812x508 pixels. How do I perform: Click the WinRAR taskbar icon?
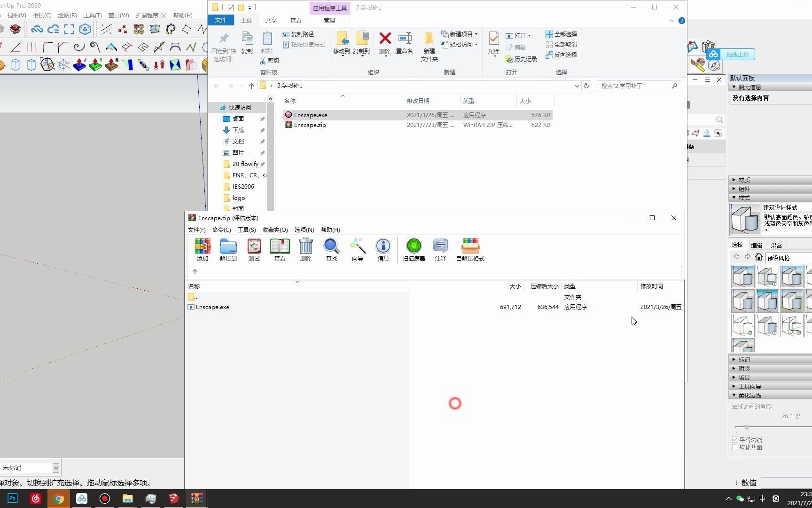[x=197, y=498]
